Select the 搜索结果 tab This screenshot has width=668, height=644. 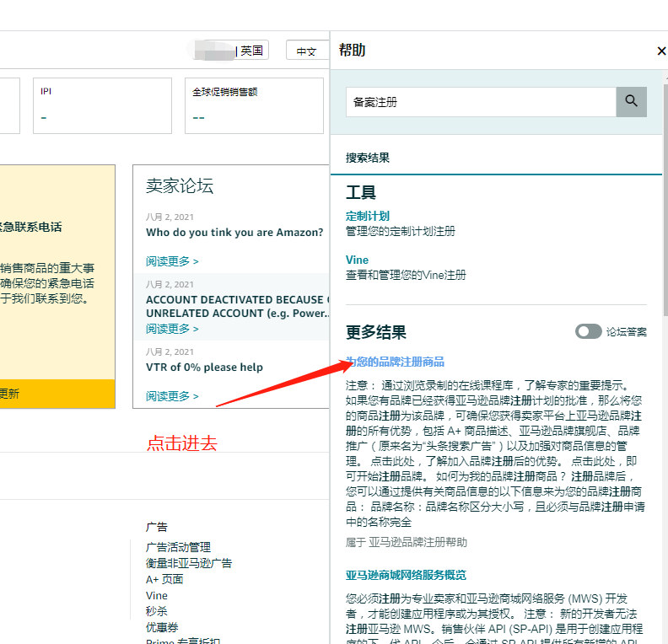coord(368,158)
